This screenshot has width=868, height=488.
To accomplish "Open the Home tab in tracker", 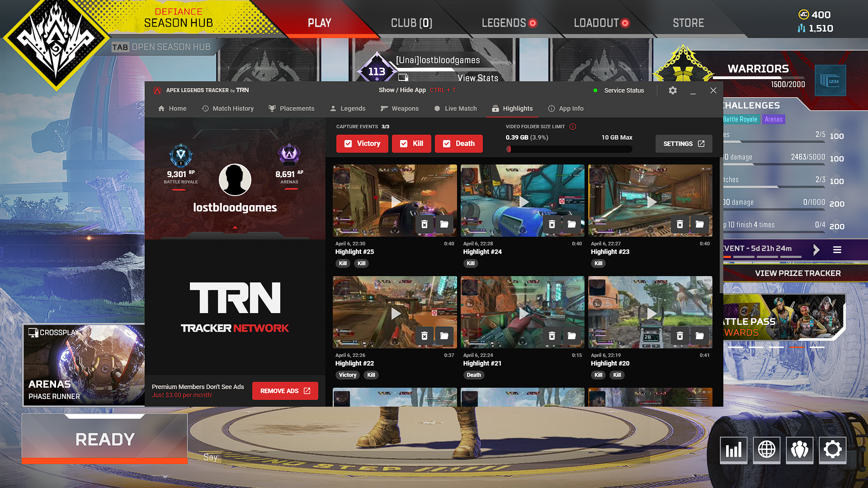I will (x=172, y=108).
